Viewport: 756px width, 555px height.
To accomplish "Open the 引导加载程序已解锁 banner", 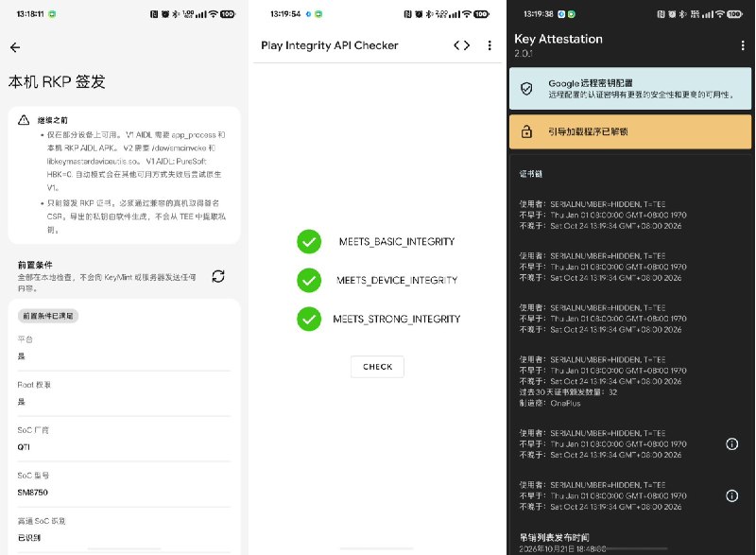I will 630,131.
